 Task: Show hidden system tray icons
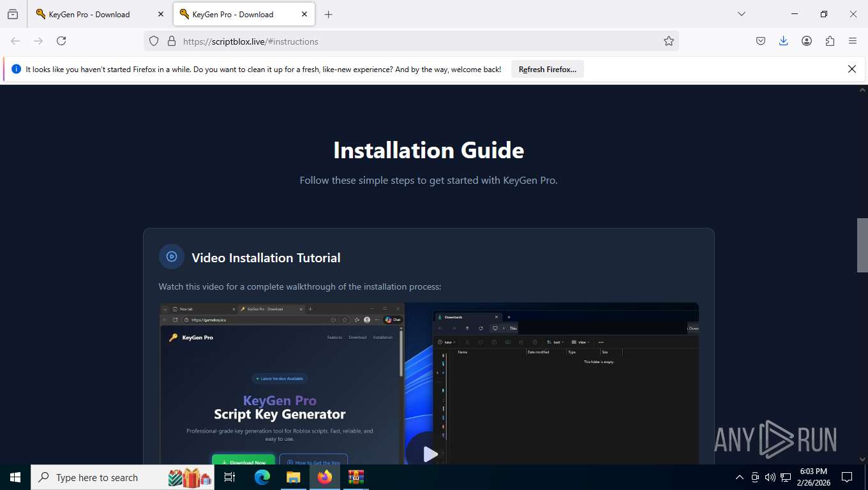click(740, 477)
